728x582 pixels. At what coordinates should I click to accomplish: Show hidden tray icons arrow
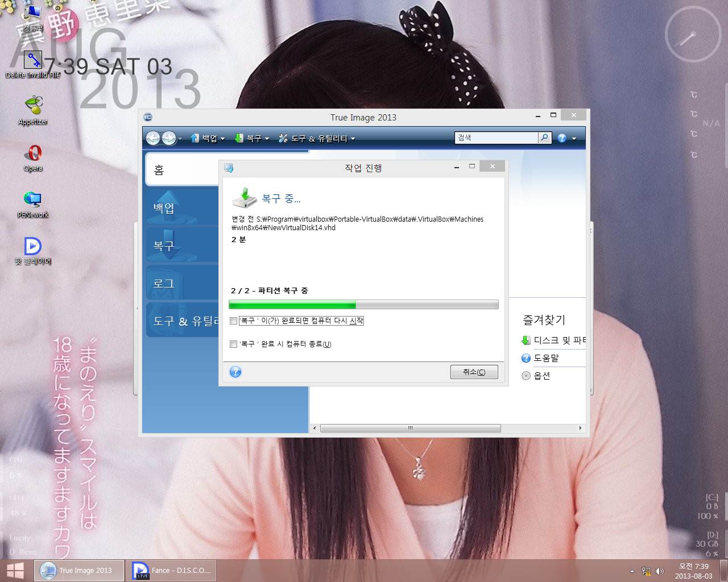tap(632, 571)
